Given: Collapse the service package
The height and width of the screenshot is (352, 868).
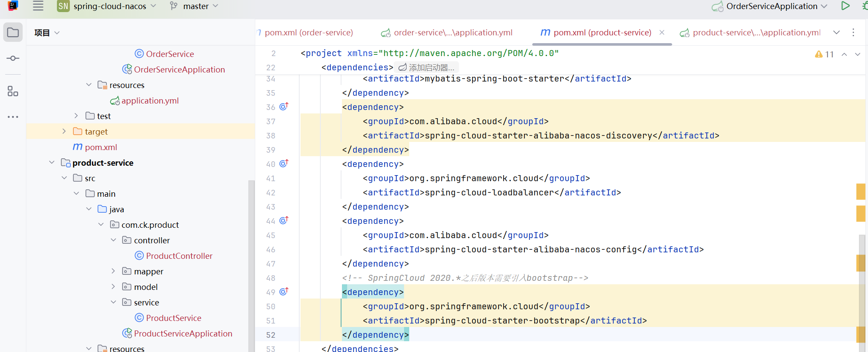Looking at the screenshot, I should [x=113, y=302].
